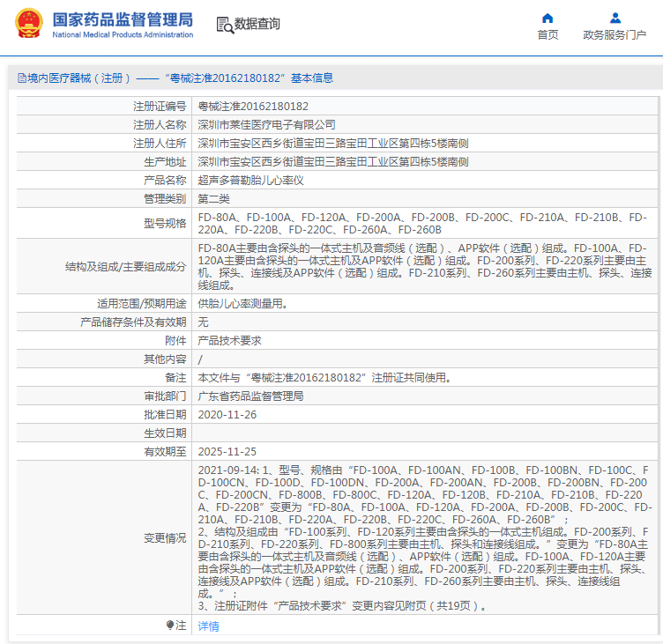Click the 批准日期 row label
This screenshot has width=663, height=644.
click(165, 415)
